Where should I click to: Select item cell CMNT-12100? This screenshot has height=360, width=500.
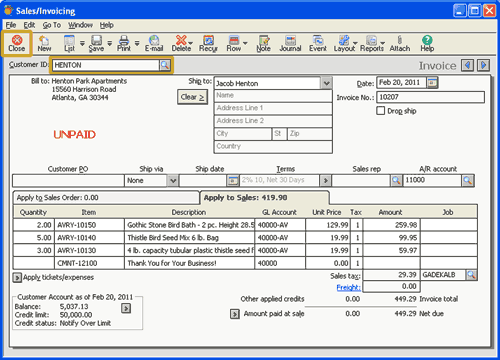(x=89, y=263)
